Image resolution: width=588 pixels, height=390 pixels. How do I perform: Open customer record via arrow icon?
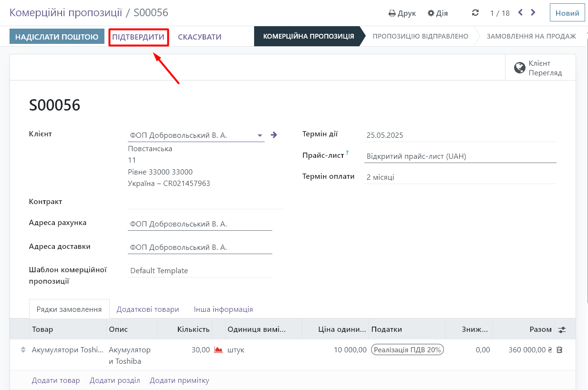(274, 135)
